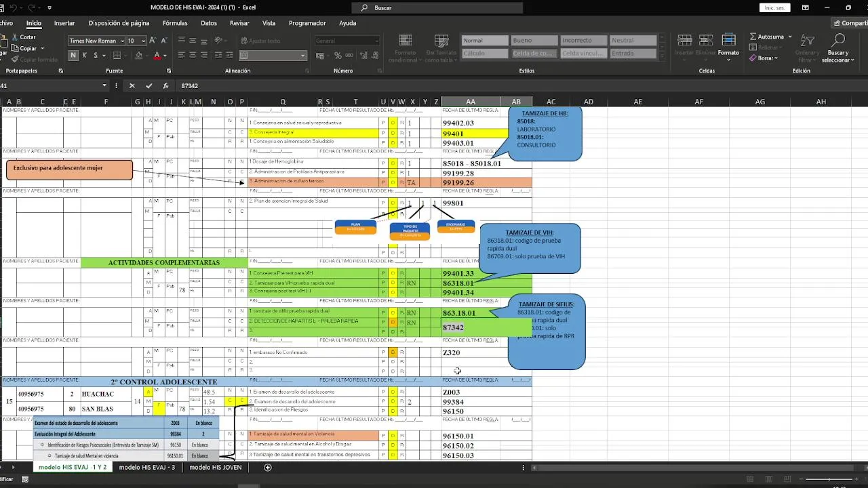This screenshot has width=868, height=488.
Task: Open the Programador tab
Action: [x=307, y=23]
